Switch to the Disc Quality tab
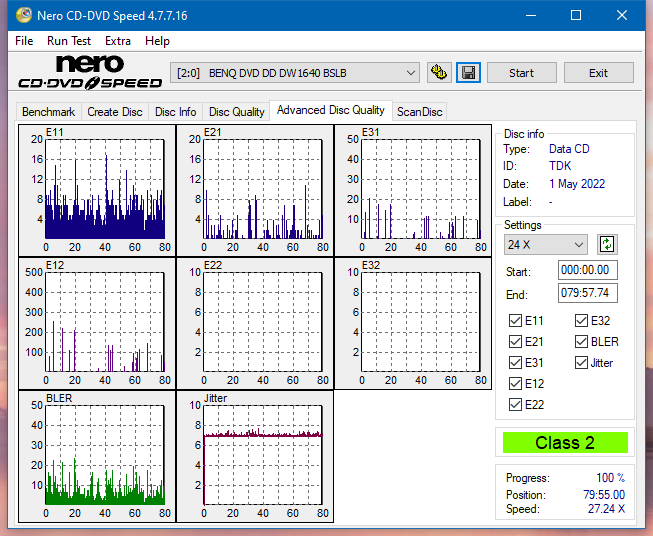 coord(237,112)
